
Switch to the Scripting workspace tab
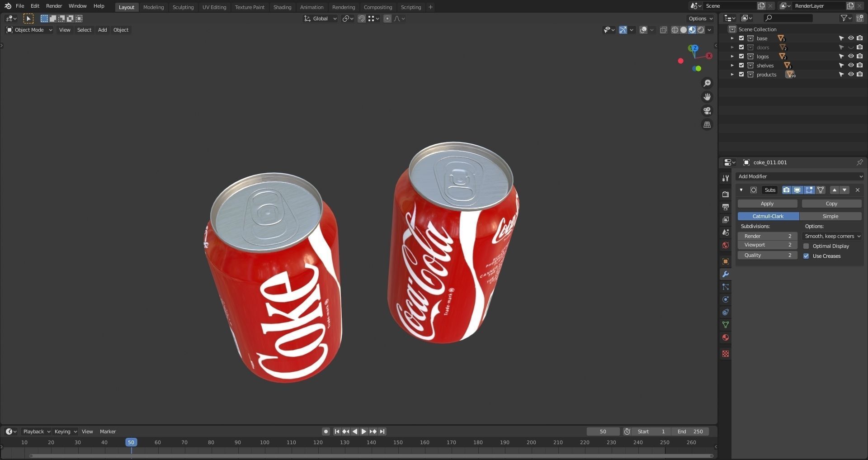click(x=411, y=7)
